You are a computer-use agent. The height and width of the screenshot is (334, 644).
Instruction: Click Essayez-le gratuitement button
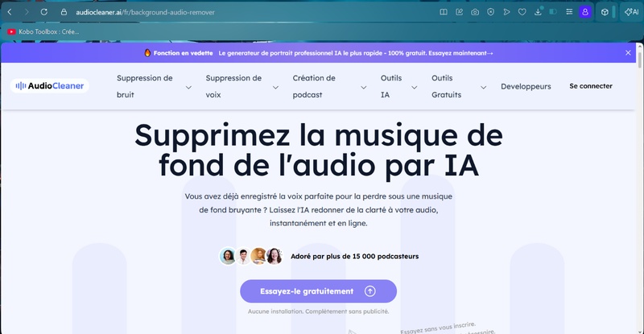pyautogui.click(x=318, y=291)
